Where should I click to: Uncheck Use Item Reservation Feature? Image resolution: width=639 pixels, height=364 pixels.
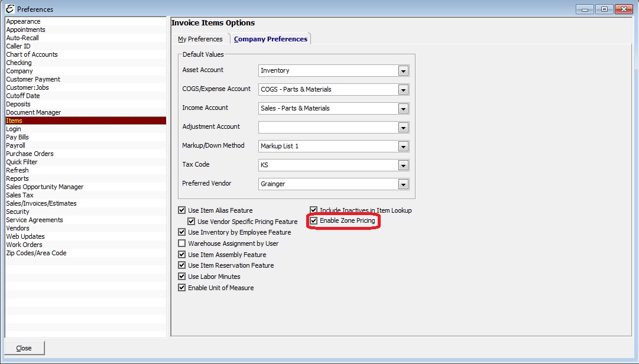[182, 265]
